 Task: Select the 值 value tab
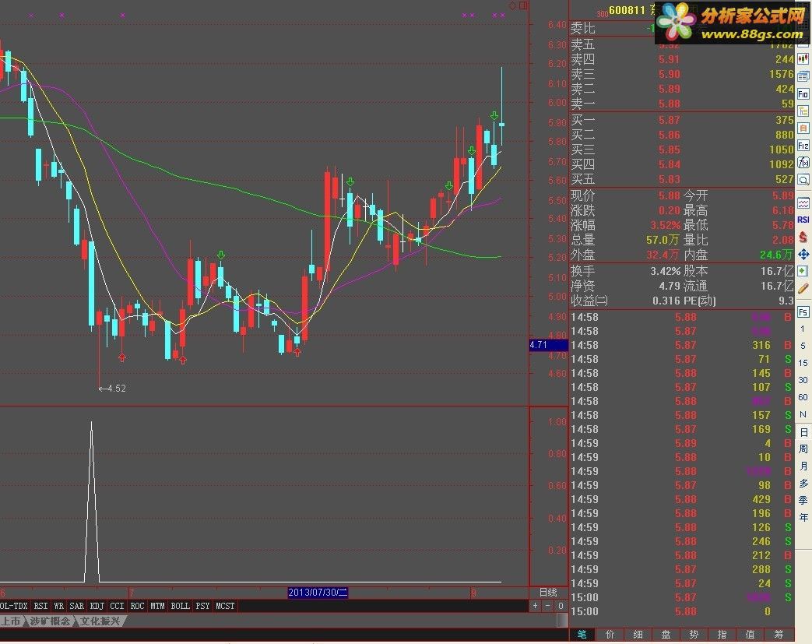point(750,635)
